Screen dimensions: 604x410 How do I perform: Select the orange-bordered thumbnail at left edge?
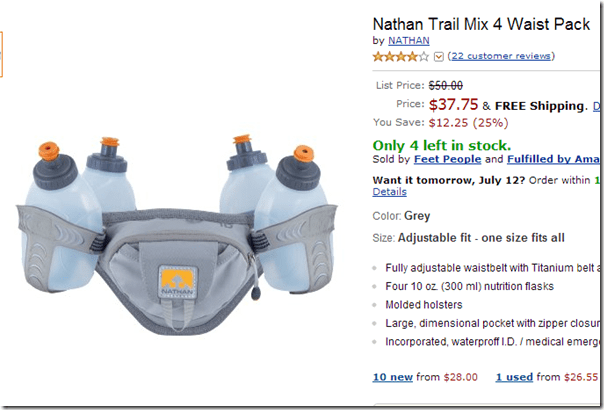click(x=1, y=54)
